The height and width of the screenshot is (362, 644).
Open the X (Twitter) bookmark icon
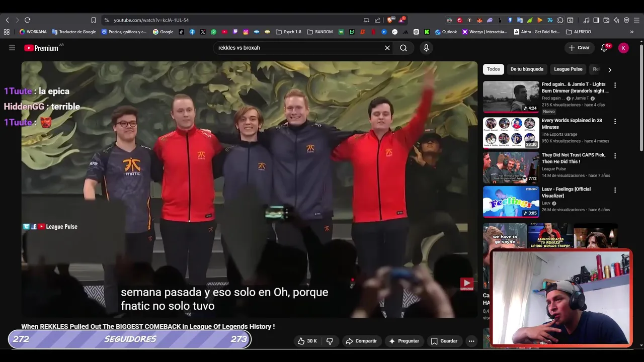(203, 32)
